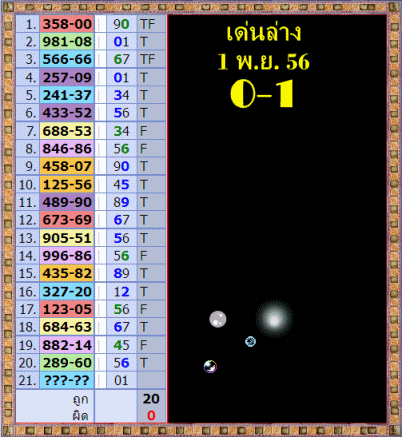Image resolution: width=402 pixels, height=438 pixels.
Task: Click the 241-37 entry
Action: (67, 95)
